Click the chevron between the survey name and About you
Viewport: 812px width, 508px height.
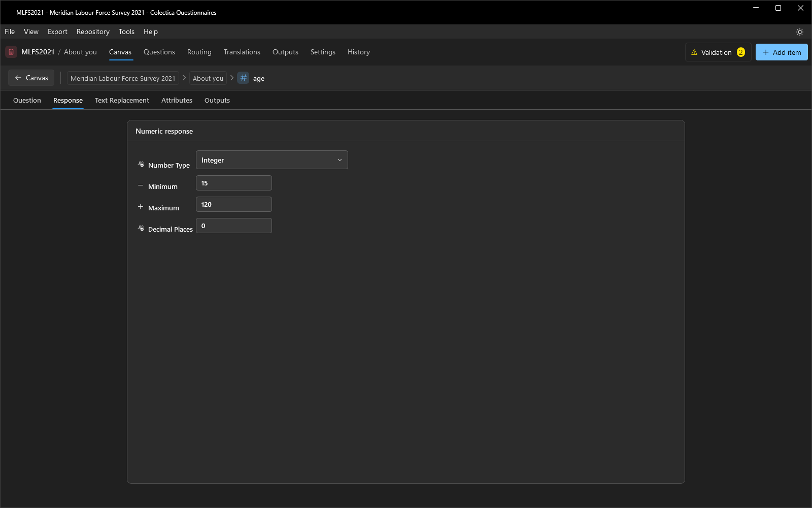point(184,78)
